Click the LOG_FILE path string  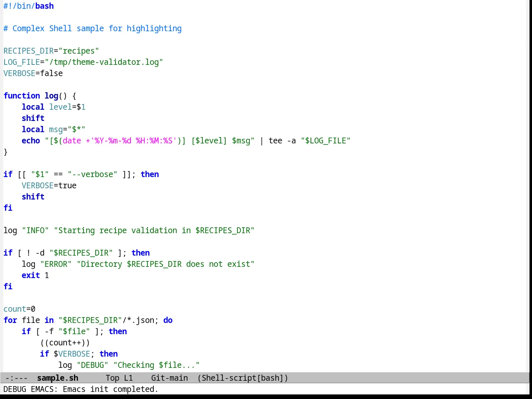coord(104,62)
